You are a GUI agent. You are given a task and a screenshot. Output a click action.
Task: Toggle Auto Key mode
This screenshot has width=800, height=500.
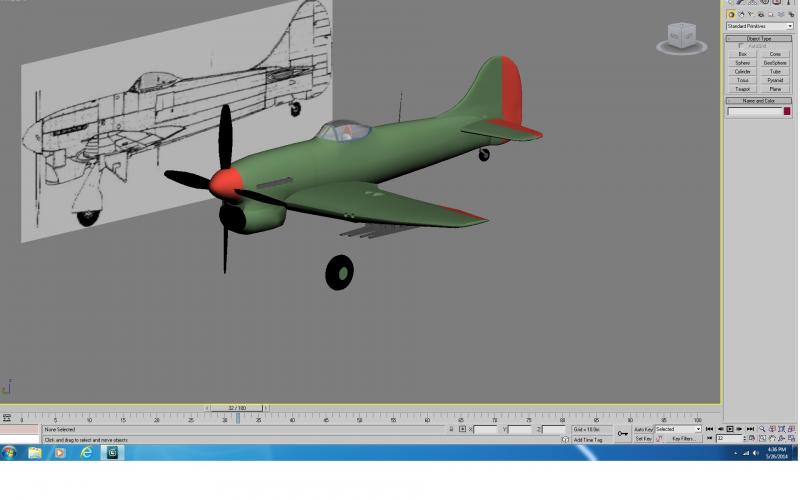643,430
